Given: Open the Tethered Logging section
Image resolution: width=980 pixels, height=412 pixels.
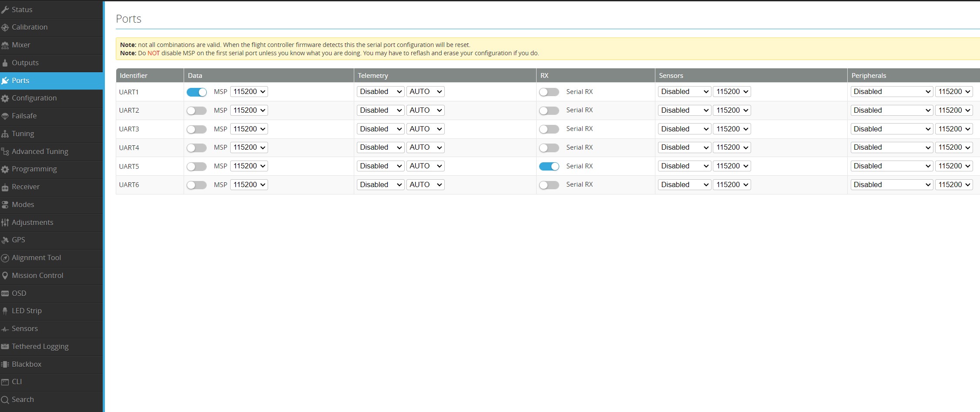Looking at the screenshot, I should click(40, 347).
